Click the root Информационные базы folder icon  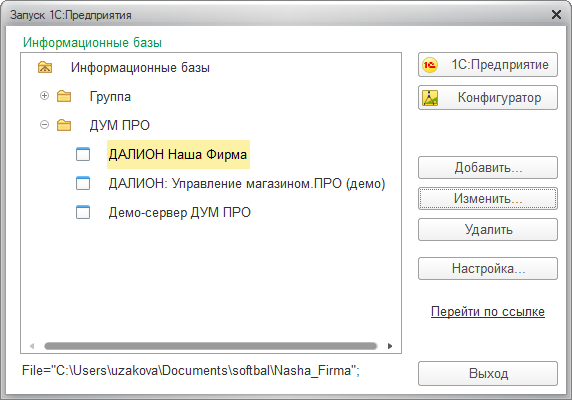(x=45, y=67)
